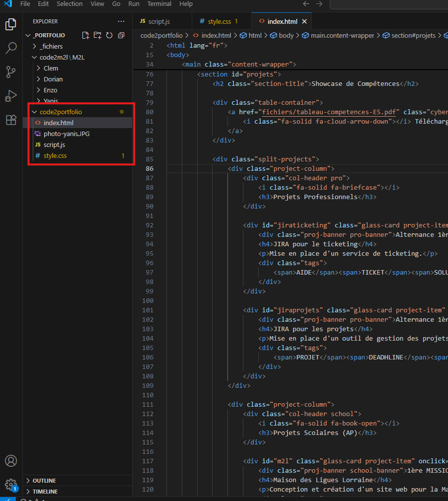Open Explorer's more actions ellipsis
Image resolution: width=448 pixels, height=501 pixels.
[x=121, y=21]
